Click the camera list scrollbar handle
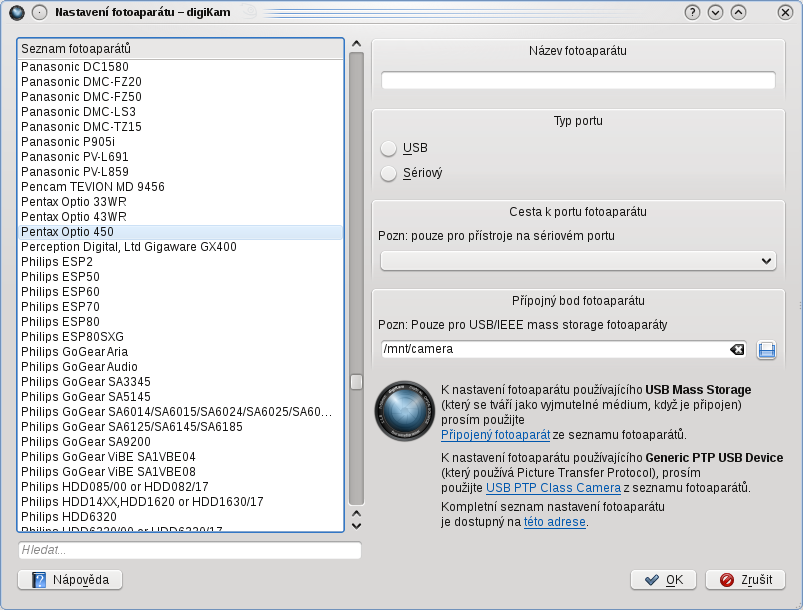Viewport: 803px width, 610px height. (x=356, y=382)
